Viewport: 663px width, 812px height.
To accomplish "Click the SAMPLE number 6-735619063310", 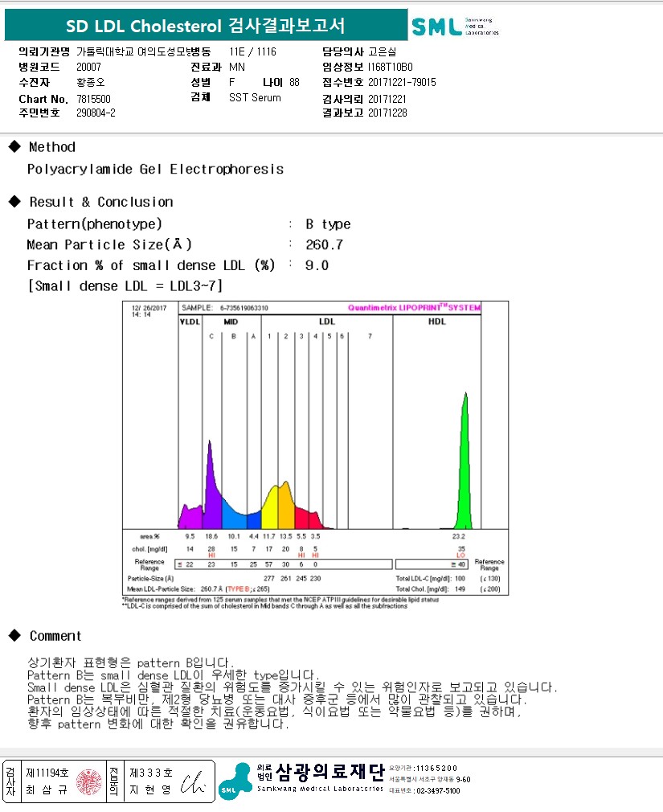I will pyautogui.click(x=244, y=308).
